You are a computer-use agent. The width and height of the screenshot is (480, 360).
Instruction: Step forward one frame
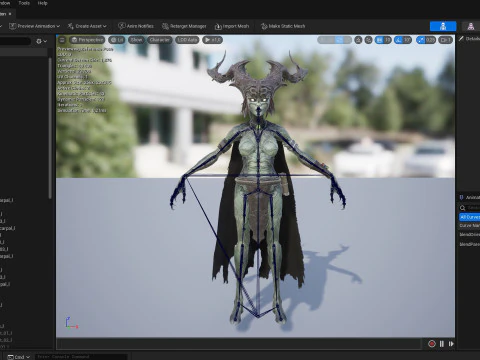pyautogui.click(x=451, y=344)
